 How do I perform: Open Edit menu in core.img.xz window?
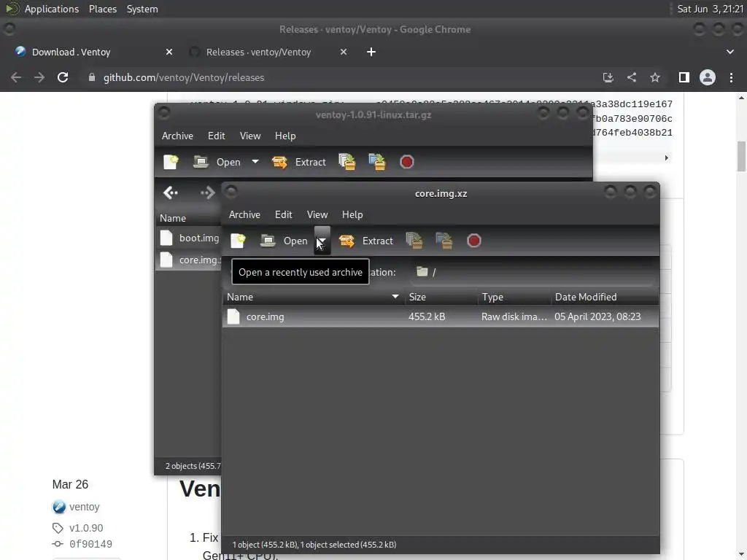(x=284, y=214)
